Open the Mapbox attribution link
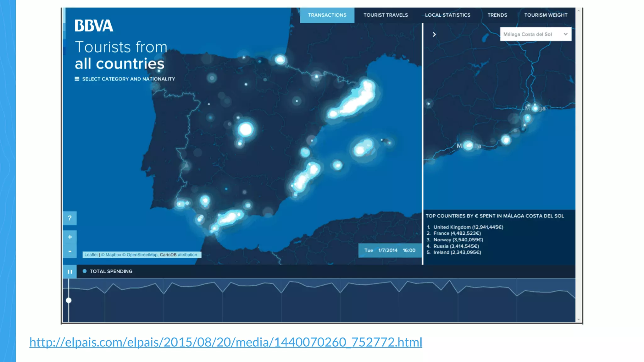This screenshot has height=362, width=644. [113, 255]
